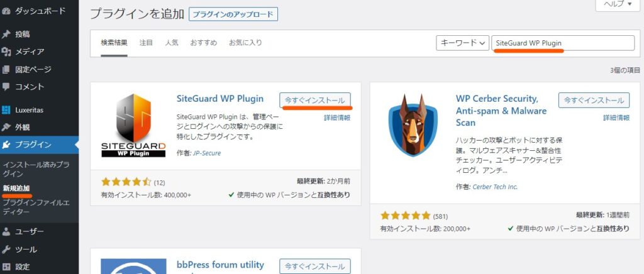Image resolution: width=644 pixels, height=274 pixels.
Task: Open 詳細情報 link for WP Cerber Security
Action: coord(616,118)
